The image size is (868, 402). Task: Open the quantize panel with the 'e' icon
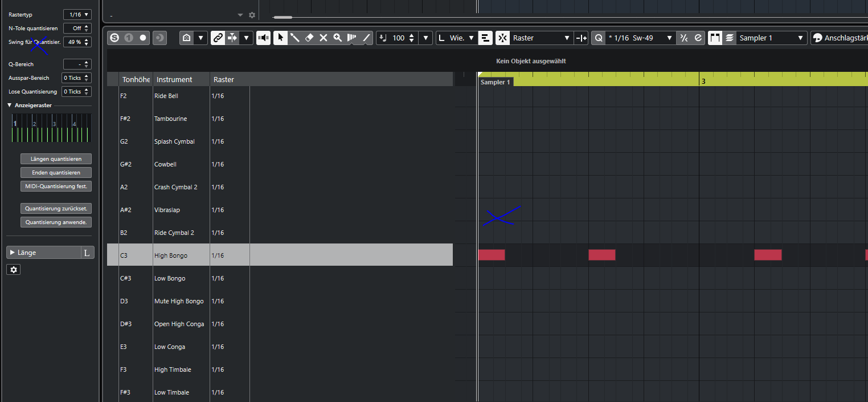698,38
